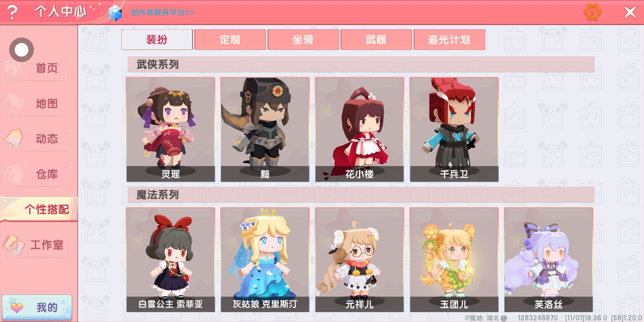Select 灰姑娘 克里斯汀 costume
This screenshot has height=322, width=644.
265,260
